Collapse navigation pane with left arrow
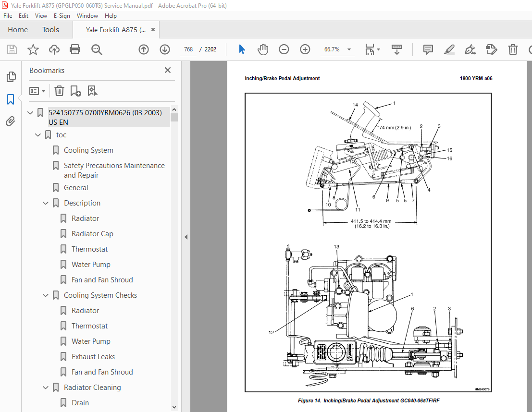 [x=186, y=237]
